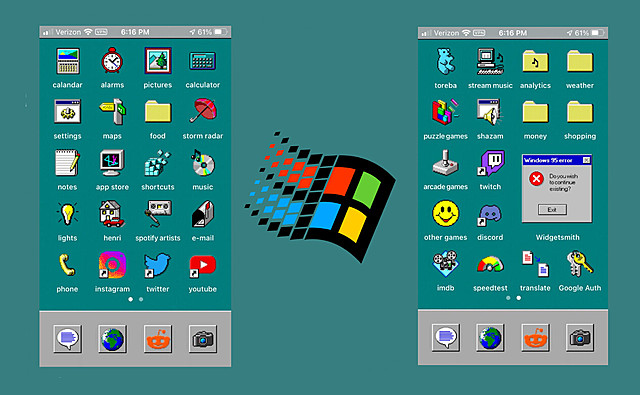Close the Windows 95 error dialog with X

[586, 160]
